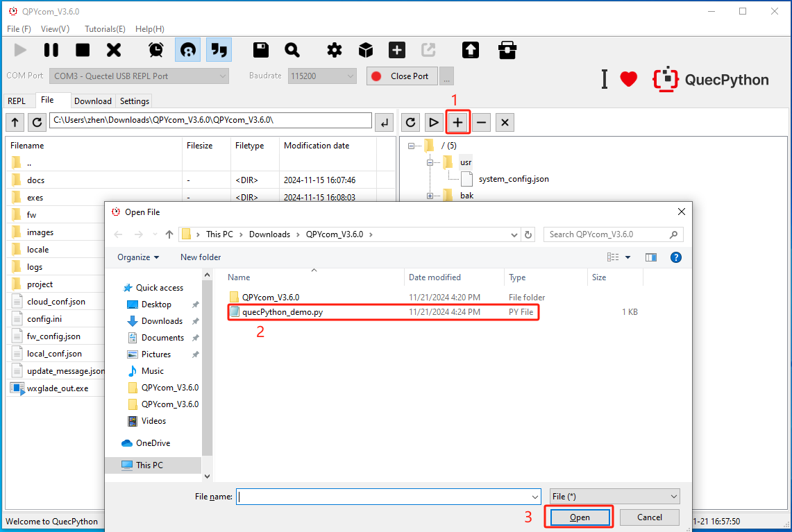Open the COM Port dropdown
The height and width of the screenshot is (532, 792).
click(x=139, y=76)
